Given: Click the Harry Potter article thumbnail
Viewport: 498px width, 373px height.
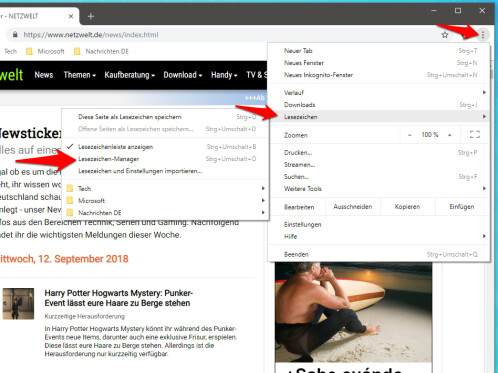Looking at the screenshot, I should 18,304.
